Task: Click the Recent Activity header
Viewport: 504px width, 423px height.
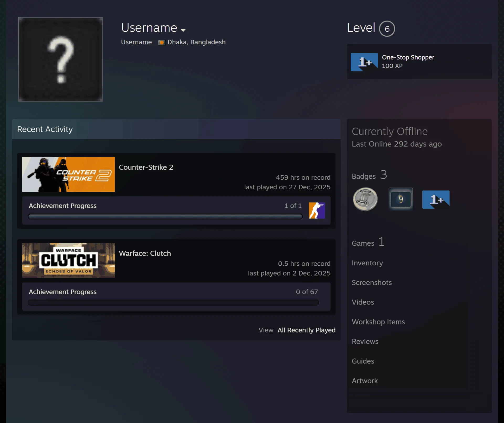Action: 176,129
